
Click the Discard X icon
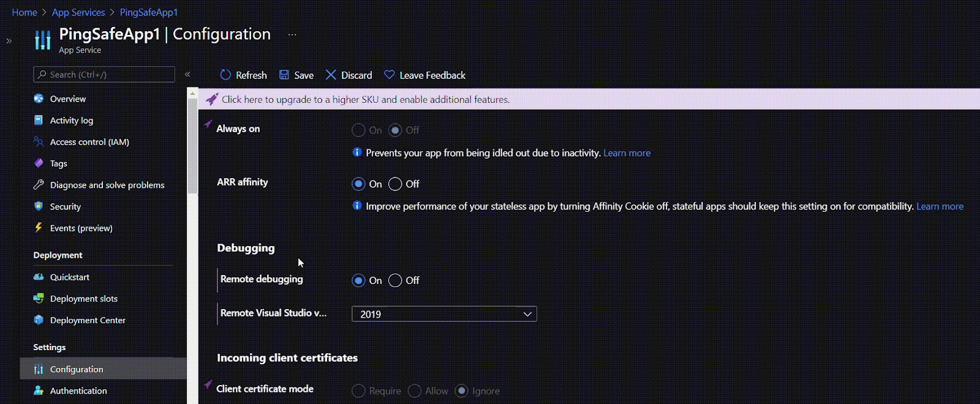[x=331, y=75]
